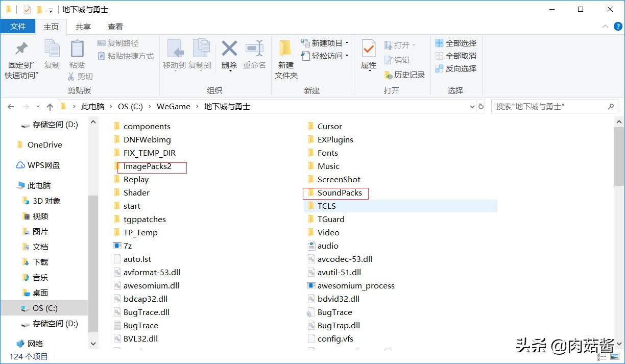Click the Cut (剪切) scissors button
This screenshot has width=625, height=364.
pos(80,76)
